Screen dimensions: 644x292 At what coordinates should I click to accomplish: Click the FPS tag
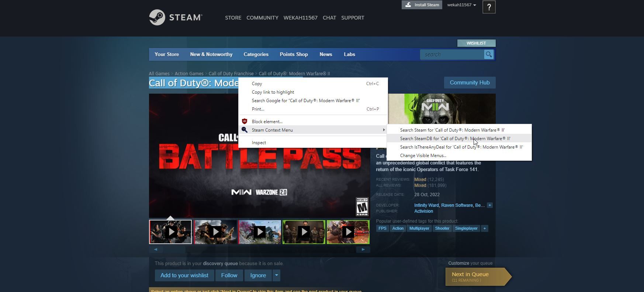(382, 229)
